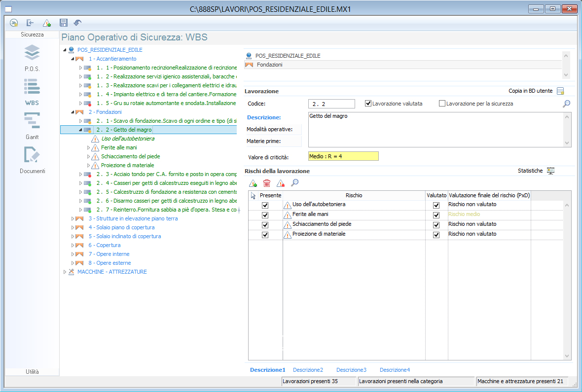
Task: Open the Gantt chart icon
Action: coord(32,121)
